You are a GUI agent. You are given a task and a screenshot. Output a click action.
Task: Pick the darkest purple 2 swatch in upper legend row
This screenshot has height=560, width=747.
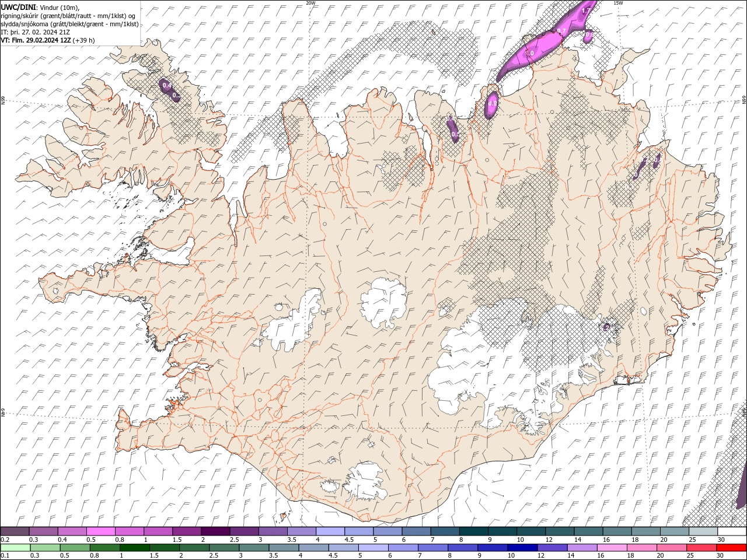point(215,531)
